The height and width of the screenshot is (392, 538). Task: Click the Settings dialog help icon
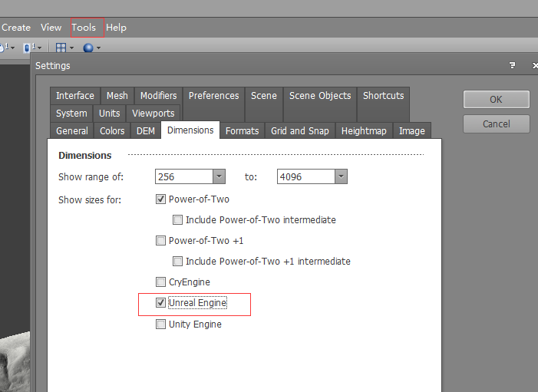[512, 65]
